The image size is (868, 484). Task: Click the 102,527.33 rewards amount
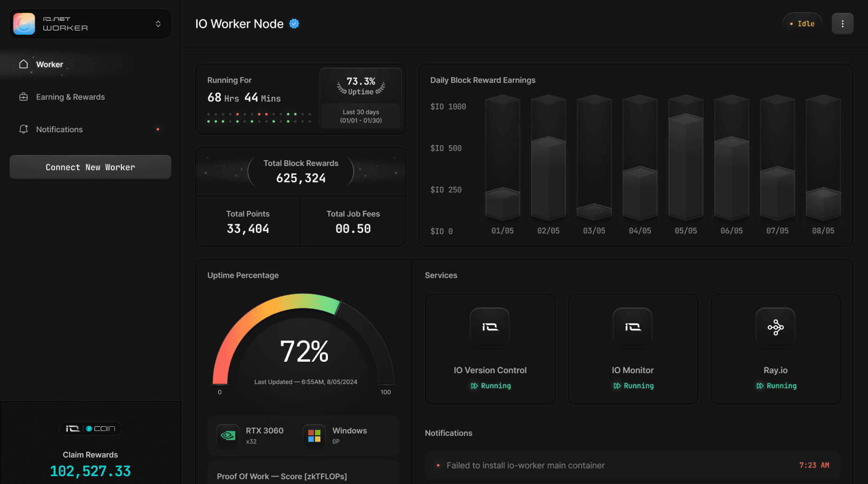(90, 471)
